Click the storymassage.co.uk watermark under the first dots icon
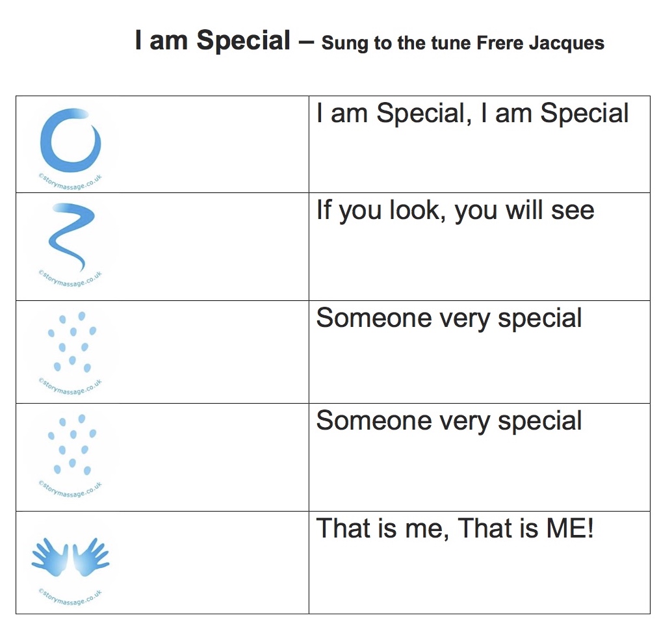 pos(70,387)
